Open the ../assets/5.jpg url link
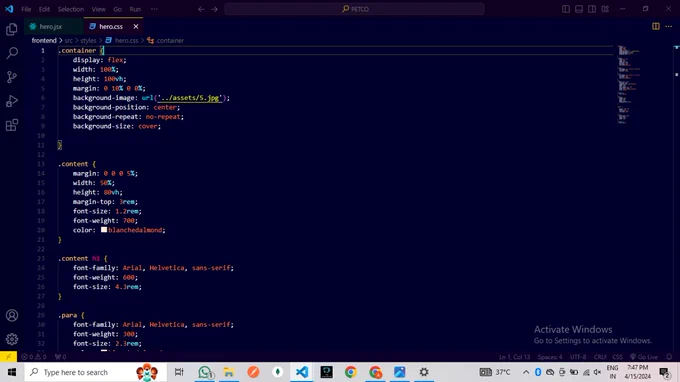Image resolution: width=680 pixels, height=382 pixels. (x=190, y=98)
